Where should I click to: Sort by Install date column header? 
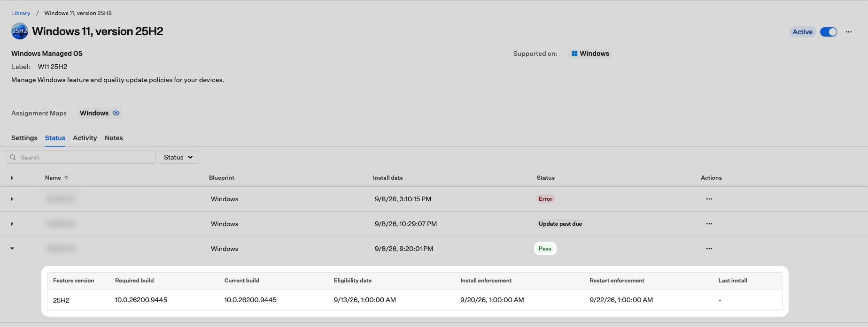pos(388,178)
